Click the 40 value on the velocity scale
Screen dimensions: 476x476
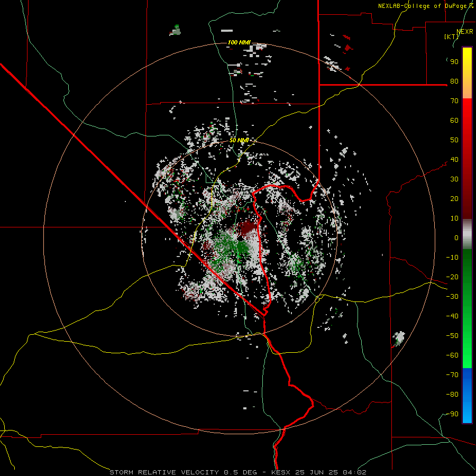pyautogui.click(x=454, y=160)
